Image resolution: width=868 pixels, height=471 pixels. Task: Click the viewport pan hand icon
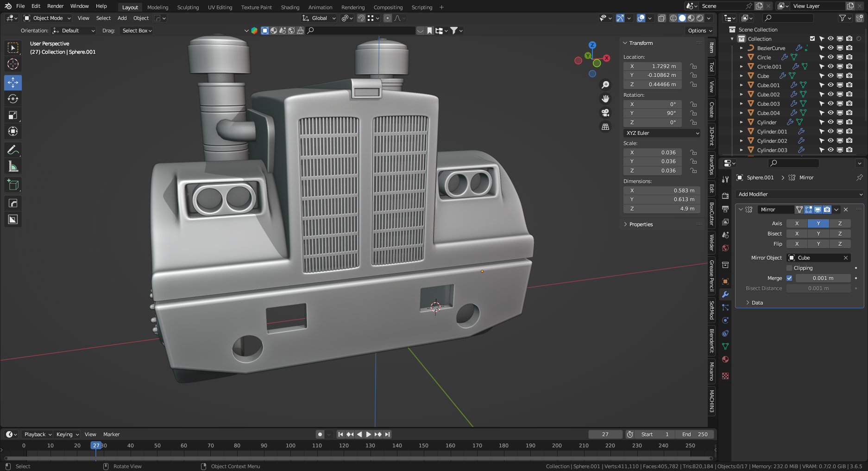click(605, 99)
